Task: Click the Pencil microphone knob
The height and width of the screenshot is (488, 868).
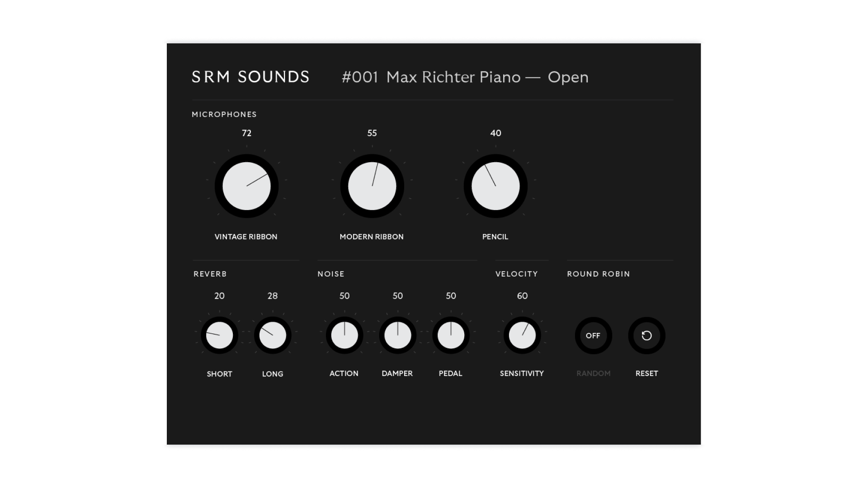Action: tap(495, 186)
